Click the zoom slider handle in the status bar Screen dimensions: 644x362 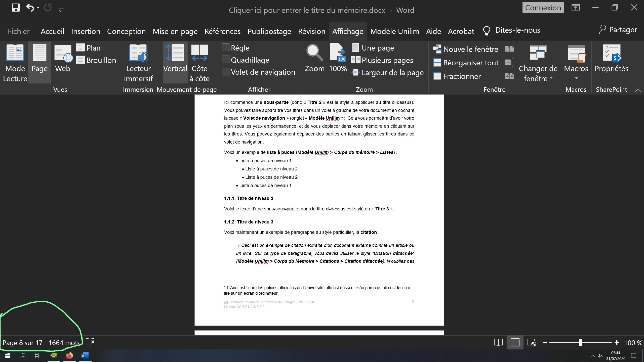pyautogui.click(x=581, y=342)
